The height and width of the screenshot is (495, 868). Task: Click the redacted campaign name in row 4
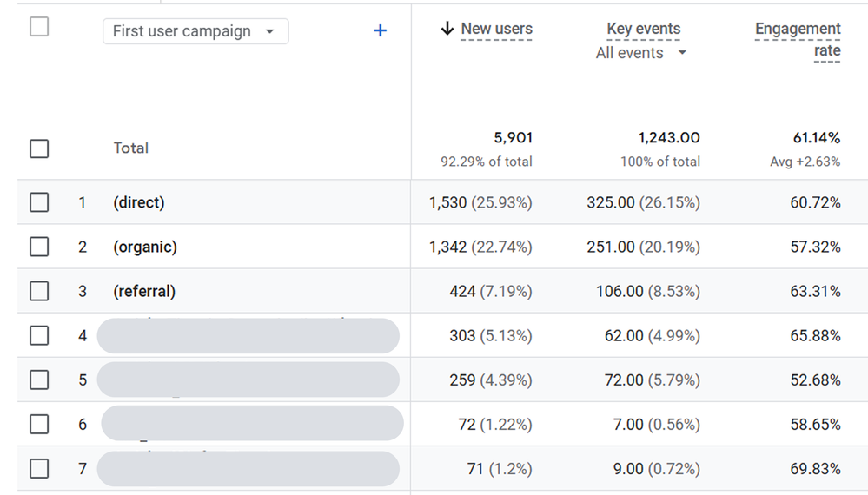click(248, 335)
